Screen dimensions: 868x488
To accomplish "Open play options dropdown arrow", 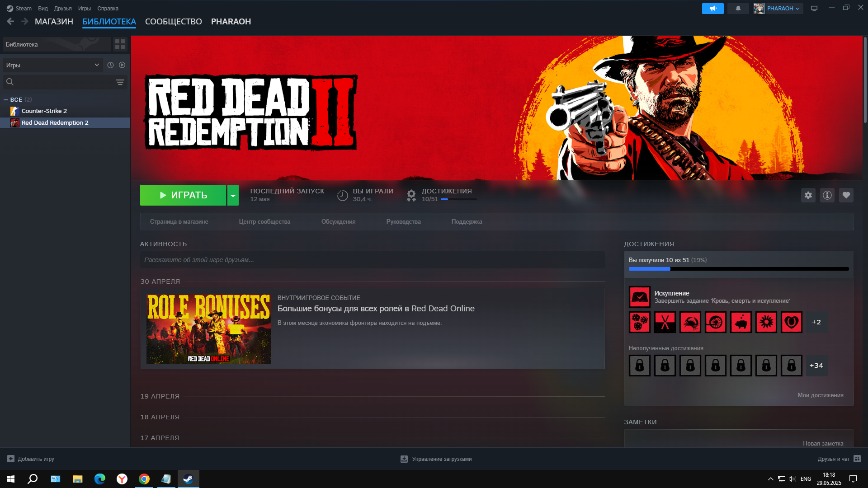I will pos(233,195).
